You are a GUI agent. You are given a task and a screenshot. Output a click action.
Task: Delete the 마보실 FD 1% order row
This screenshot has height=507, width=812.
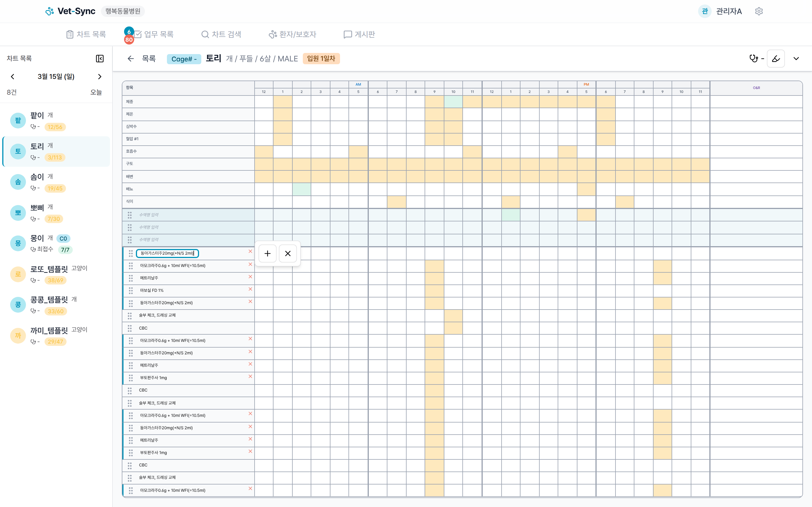[250, 289]
